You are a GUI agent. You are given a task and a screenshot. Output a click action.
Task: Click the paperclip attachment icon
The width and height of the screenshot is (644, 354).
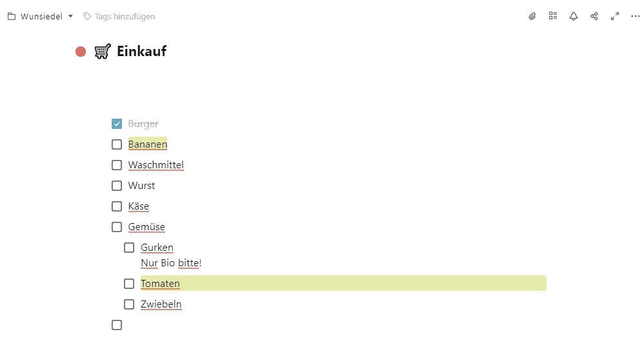pos(532,16)
